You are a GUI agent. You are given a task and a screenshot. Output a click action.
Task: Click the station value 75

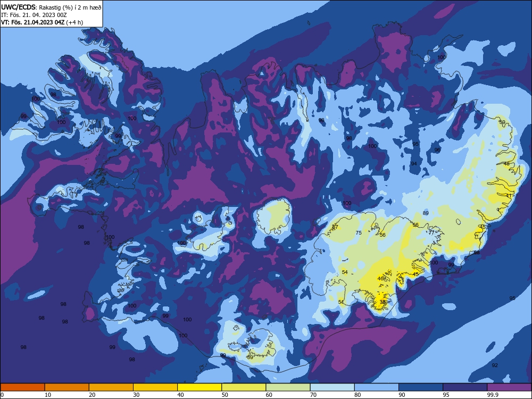[x=359, y=233]
